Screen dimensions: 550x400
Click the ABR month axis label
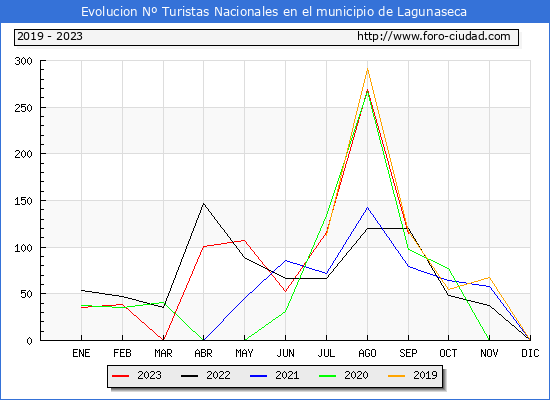203,353
